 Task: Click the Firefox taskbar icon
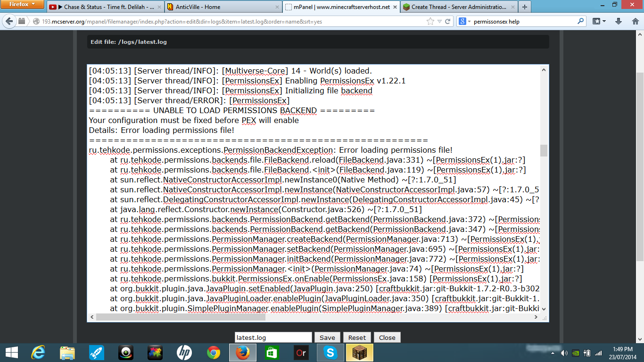[x=243, y=353]
